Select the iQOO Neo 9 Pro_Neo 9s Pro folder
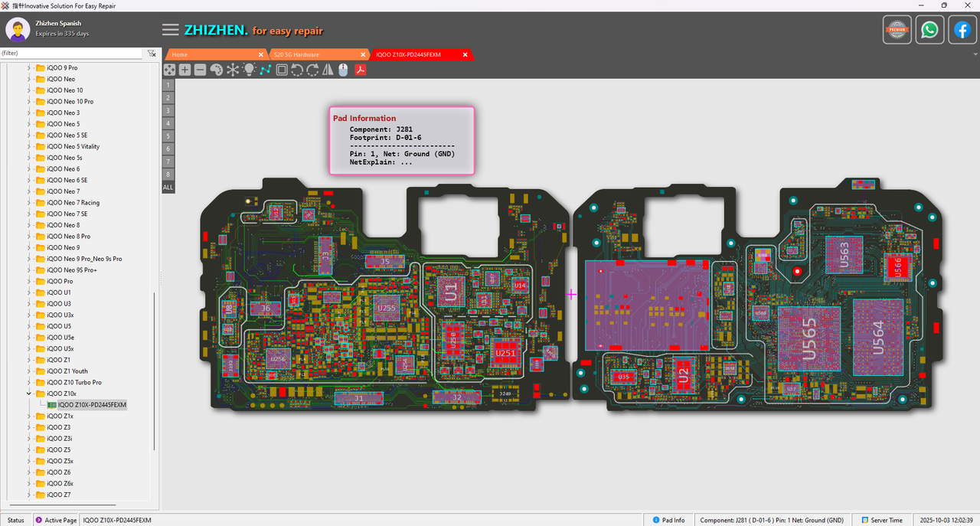This screenshot has width=980, height=526. tap(78, 259)
